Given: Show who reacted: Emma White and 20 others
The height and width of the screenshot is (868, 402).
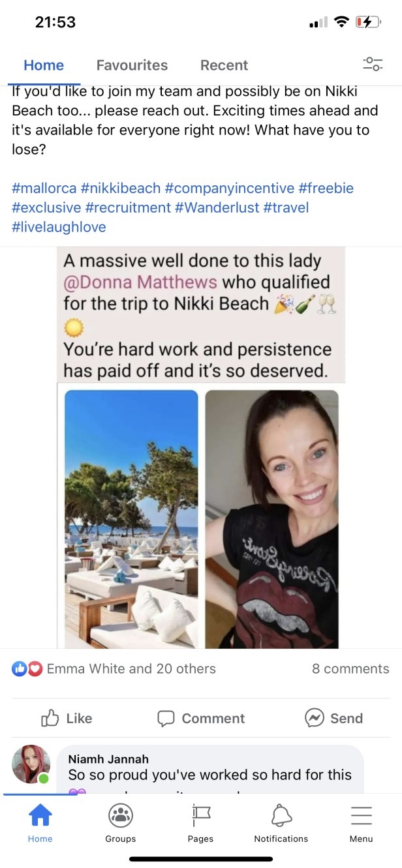Looking at the screenshot, I should point(131,668).
